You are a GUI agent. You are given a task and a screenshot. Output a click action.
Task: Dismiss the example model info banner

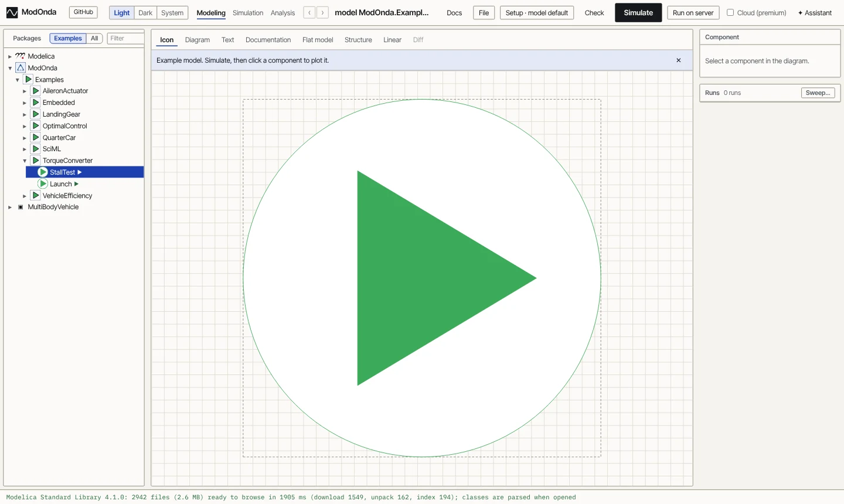(x=679, y=60)
